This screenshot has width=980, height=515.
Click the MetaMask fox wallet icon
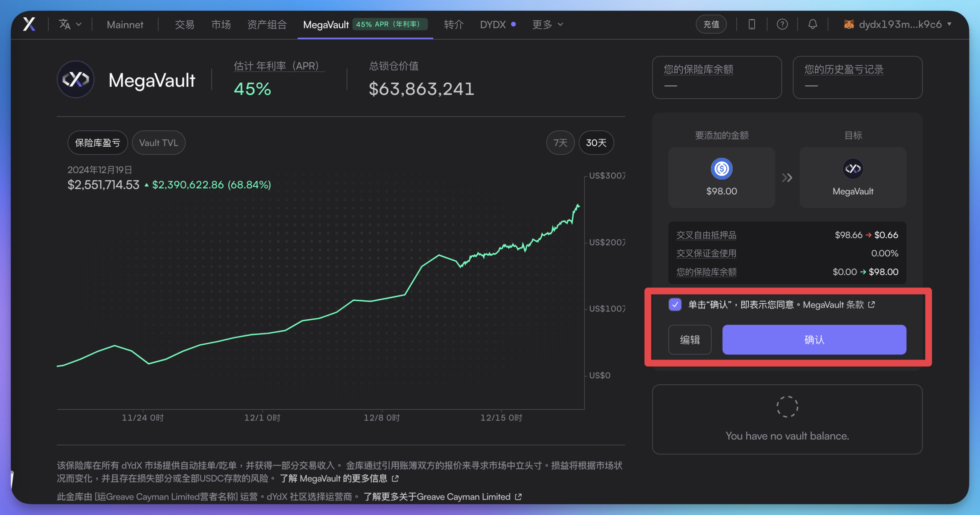(x=849, y=24)
